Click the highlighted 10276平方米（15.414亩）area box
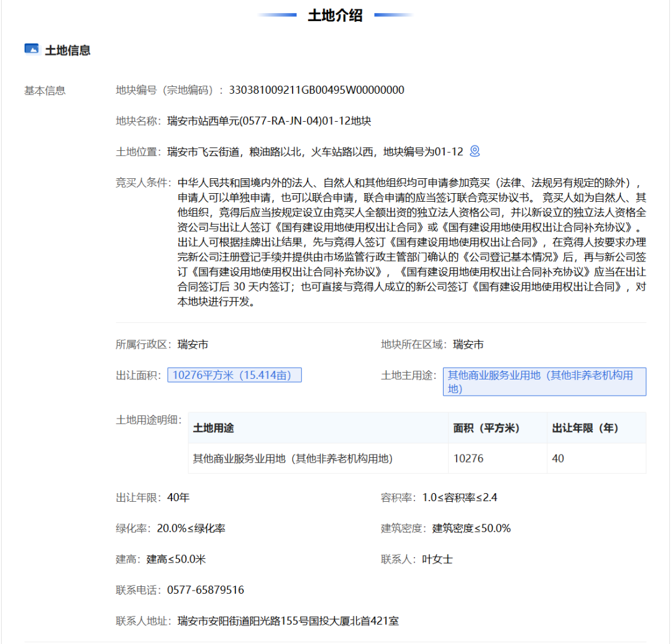671x644 pixels. coord(234,375)
